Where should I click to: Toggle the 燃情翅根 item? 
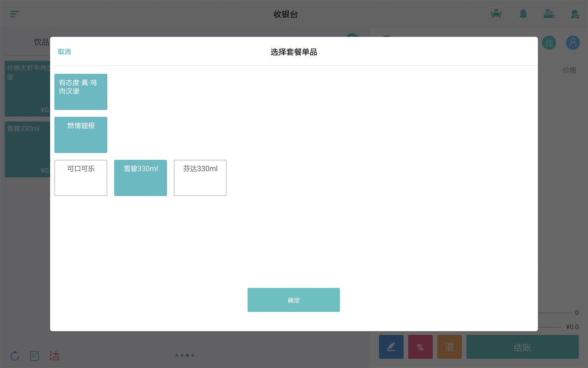click(x=81, y=135)
